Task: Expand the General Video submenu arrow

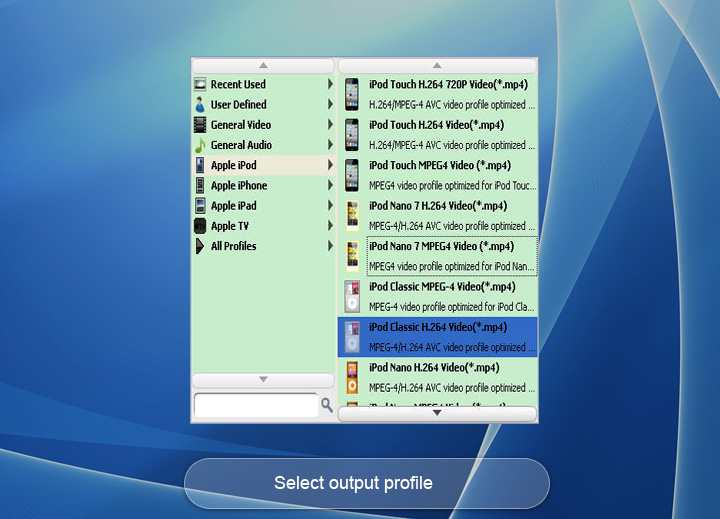Action: click(x=330, y=125)
